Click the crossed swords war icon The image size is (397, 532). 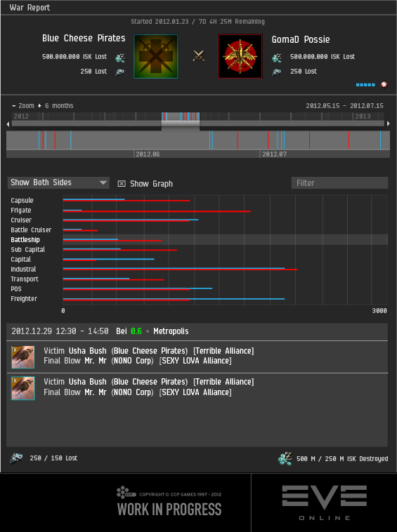point(199,55)
